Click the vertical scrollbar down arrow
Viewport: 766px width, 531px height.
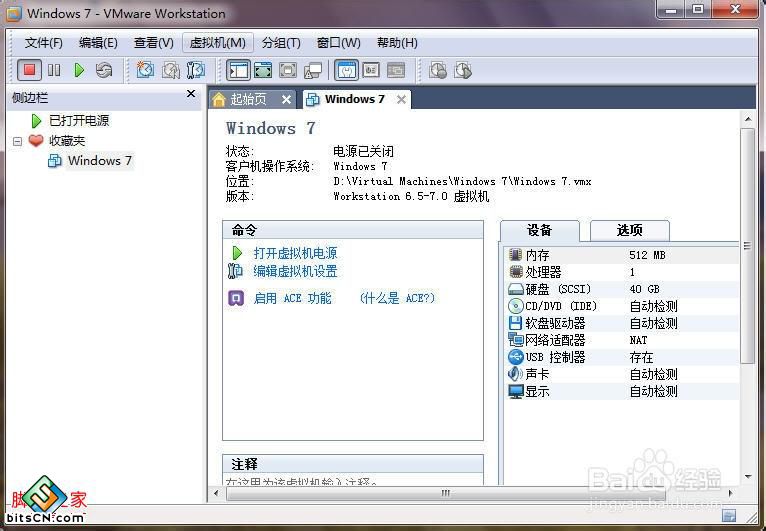pyautogui.click(x=748, y=476)
